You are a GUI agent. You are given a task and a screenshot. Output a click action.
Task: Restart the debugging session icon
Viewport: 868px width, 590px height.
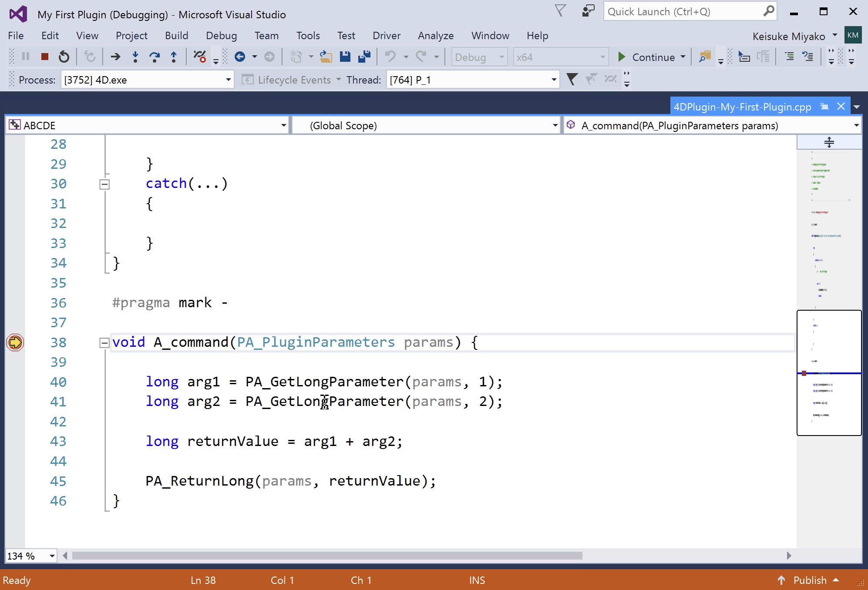(x=64, y=57)
